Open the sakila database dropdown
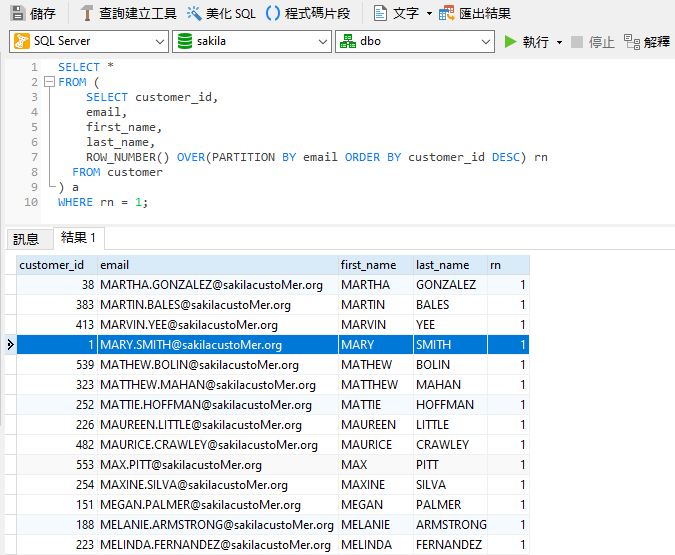675x555 pixels. tap(321, 42)
